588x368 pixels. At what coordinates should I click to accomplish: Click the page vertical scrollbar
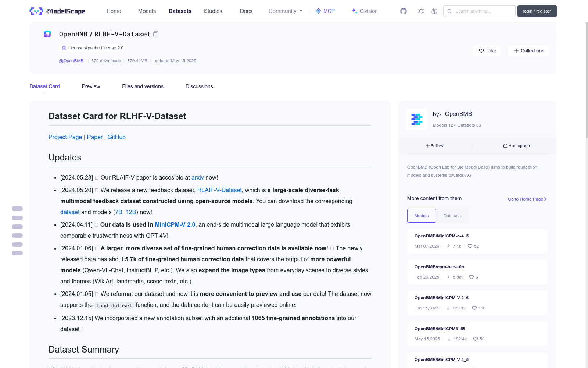[587, 80]
